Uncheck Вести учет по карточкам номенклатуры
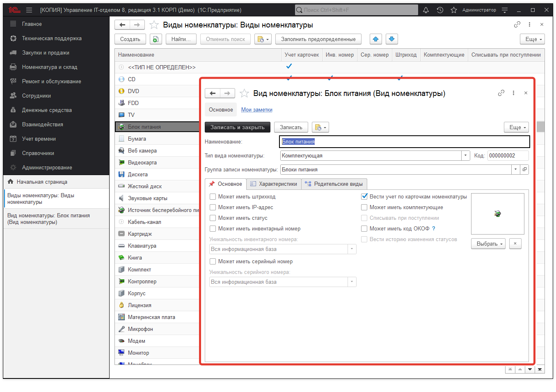The image size is (556, 392). click(x=364, y=197)
